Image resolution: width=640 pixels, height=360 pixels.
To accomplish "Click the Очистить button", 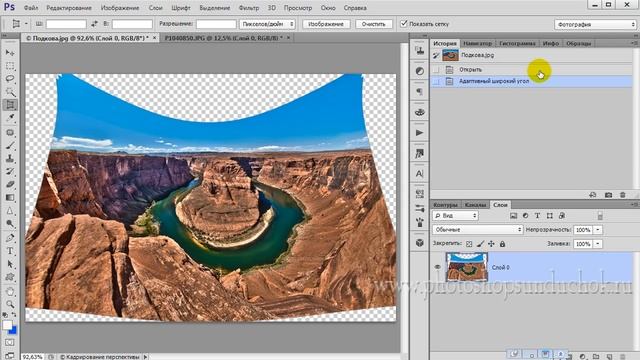I will point(373,24).
